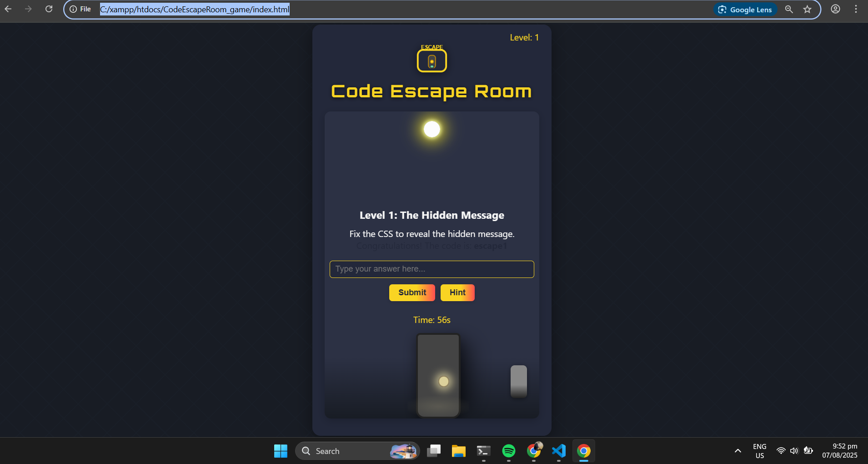
Task: Open the terminal icon on taskbar
Action: (x=483, y=451)
